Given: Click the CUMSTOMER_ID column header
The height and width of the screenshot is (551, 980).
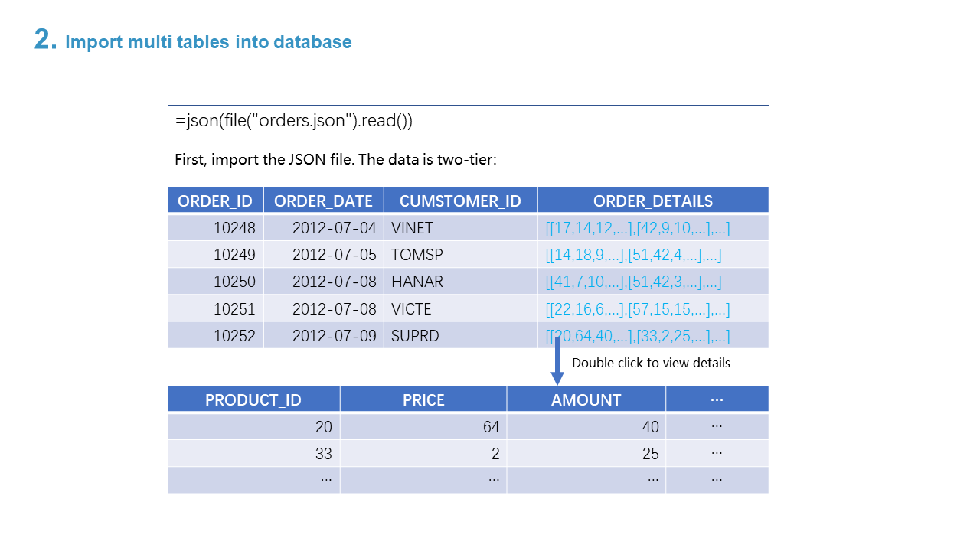Looking at the screenshot, I should [460, 201].
